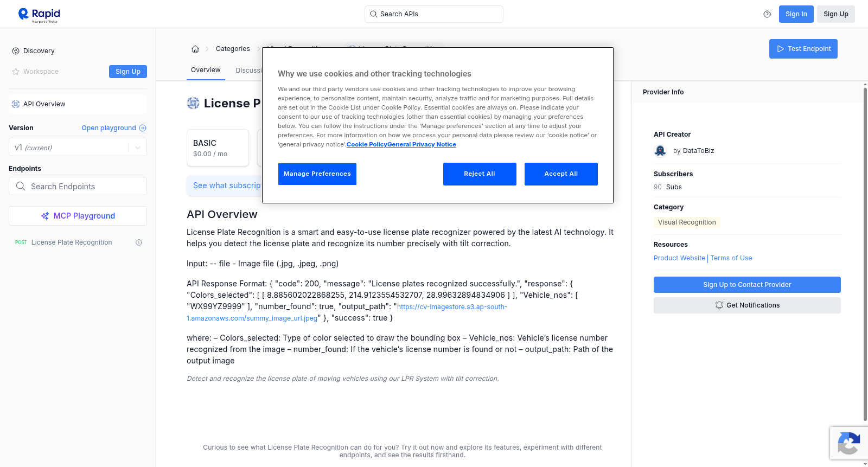Select the License Plate Recognition API logo
This screenshot has height=467, width=868.
(193, 103)
